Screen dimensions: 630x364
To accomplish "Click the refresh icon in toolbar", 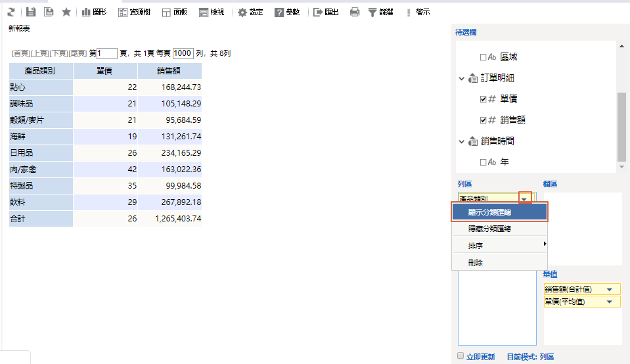I will [11, 12].
